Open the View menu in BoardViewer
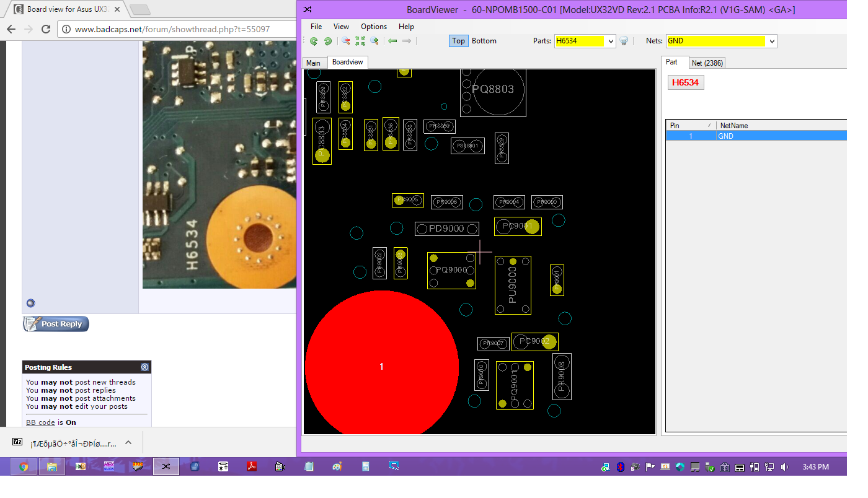 pos(341,27)
